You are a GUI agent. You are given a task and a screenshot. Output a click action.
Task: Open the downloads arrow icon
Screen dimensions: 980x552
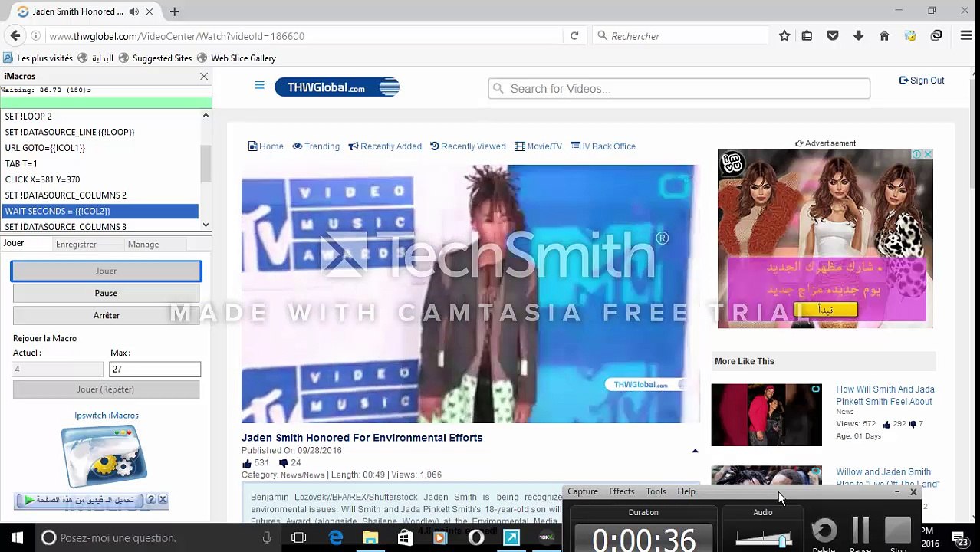858,35
